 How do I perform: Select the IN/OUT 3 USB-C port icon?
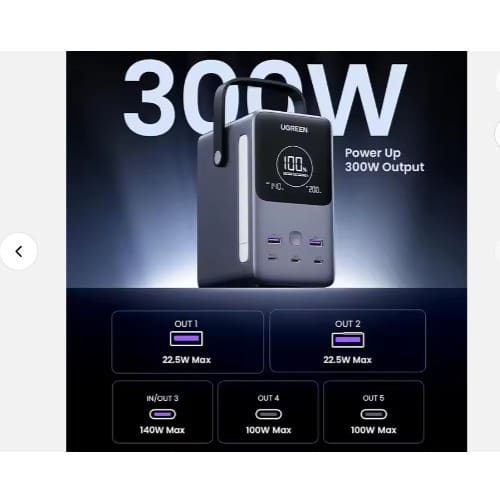(162, 414)
